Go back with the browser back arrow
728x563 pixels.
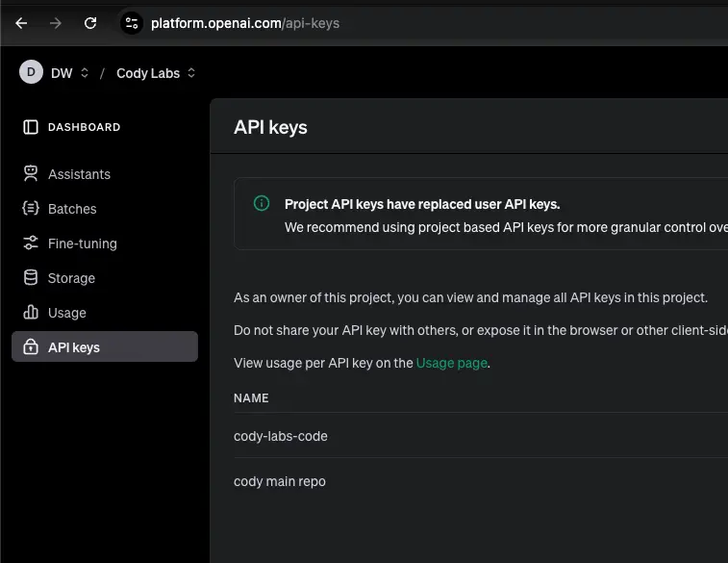pyautogui.click(x=21, y=23)
